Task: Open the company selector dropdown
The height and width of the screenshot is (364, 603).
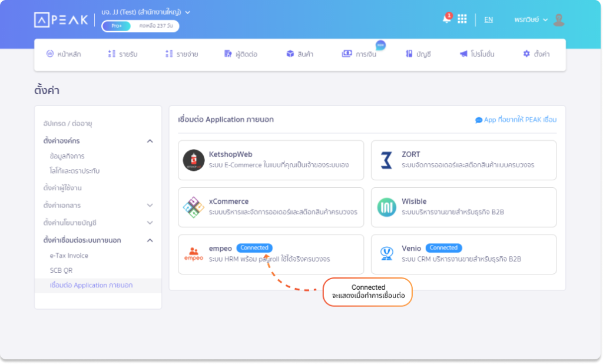Action: 146,12
